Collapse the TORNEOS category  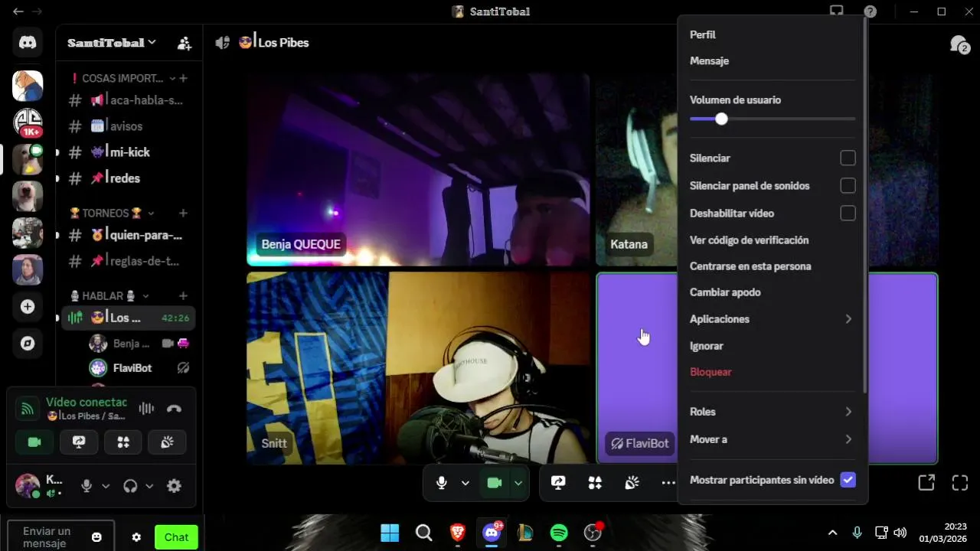pyautogui.click(x=112, y=213)
